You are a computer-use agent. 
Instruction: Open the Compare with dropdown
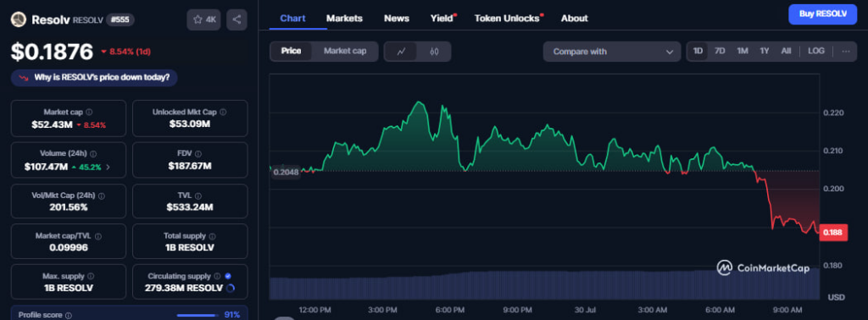coord(612,52)
